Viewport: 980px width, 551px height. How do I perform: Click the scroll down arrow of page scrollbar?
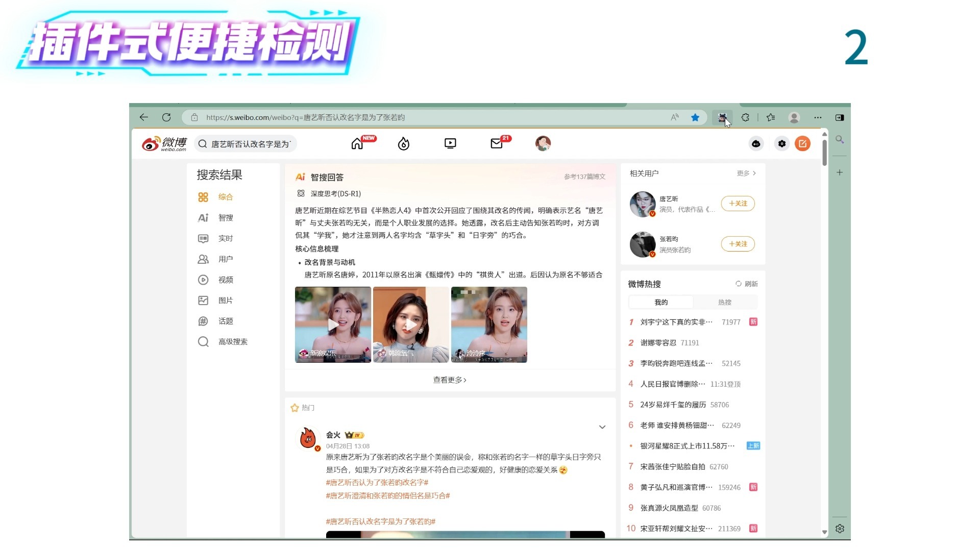tap(824, 532)
